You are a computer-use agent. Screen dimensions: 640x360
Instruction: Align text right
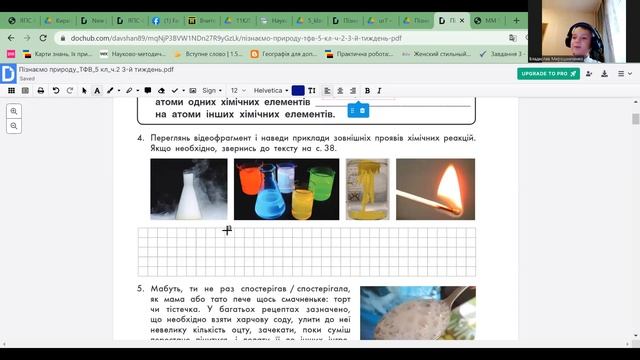click(x=353, y=91)
